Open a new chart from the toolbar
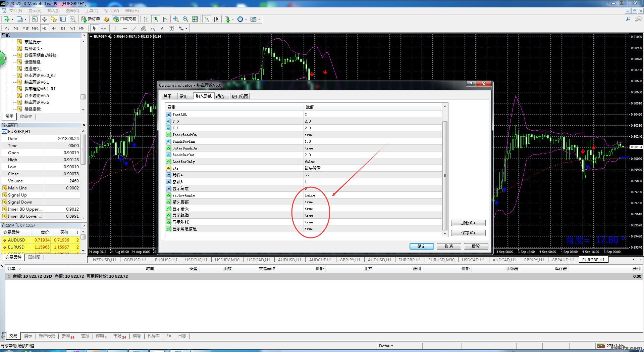 [x=6, y=19]
